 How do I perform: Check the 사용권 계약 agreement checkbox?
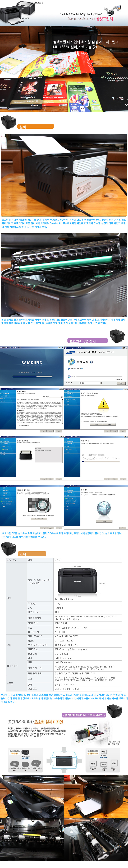click(18, 425)
